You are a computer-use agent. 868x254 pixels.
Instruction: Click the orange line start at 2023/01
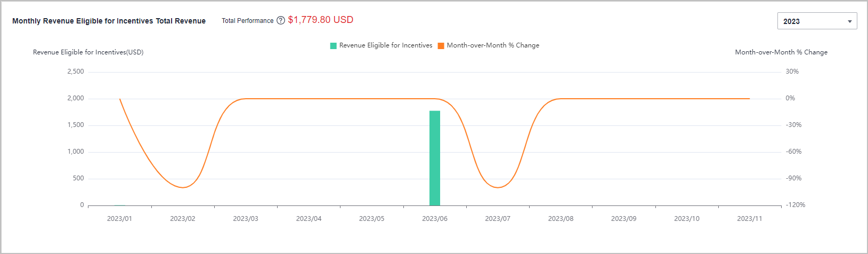tap(120, 99)
